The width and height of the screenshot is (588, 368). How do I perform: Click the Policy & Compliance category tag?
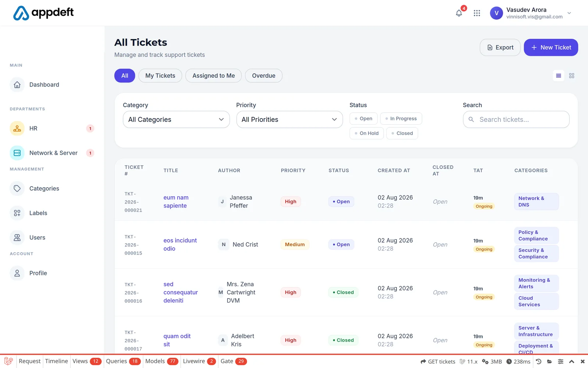pos(536,236)
